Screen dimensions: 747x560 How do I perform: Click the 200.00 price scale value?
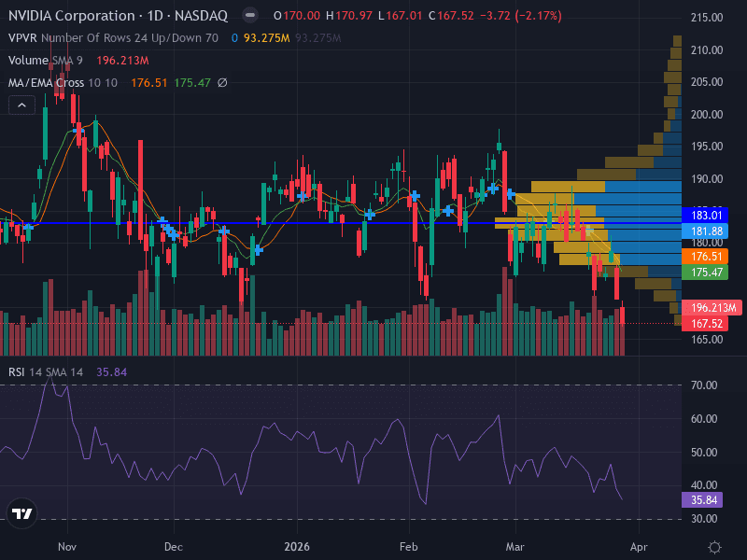pos(707,114)
